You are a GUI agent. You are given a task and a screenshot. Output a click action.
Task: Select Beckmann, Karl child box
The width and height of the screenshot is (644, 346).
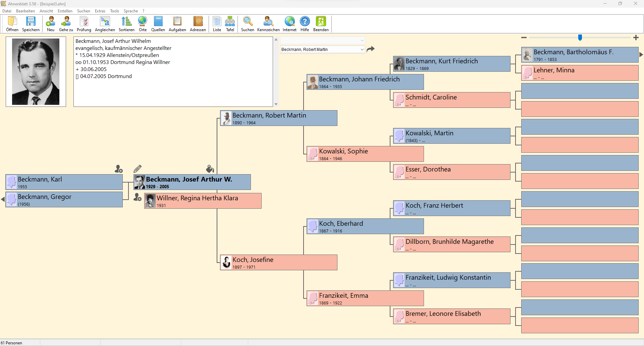tap(64, 182)
